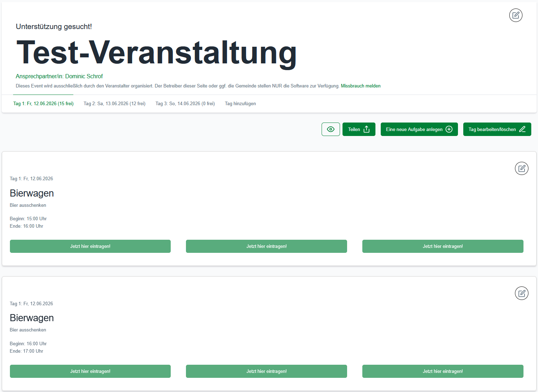Image resolution: width=538 pixels, height=392 pixels.
Task: Select tab Tag 1: Fr, 12.06.2026
Action: [43, 104]
